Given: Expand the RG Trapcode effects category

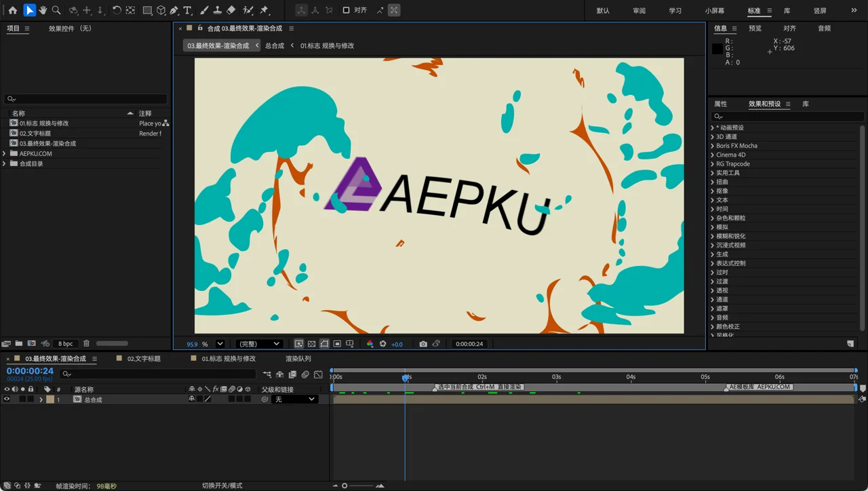Looking at the screenshot, I should tap(712, 164).
